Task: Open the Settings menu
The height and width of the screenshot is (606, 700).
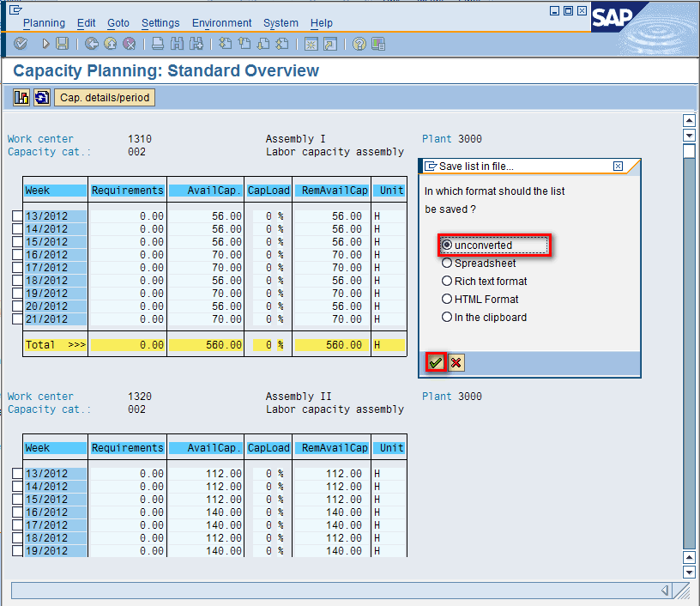Action: point(160,23)
